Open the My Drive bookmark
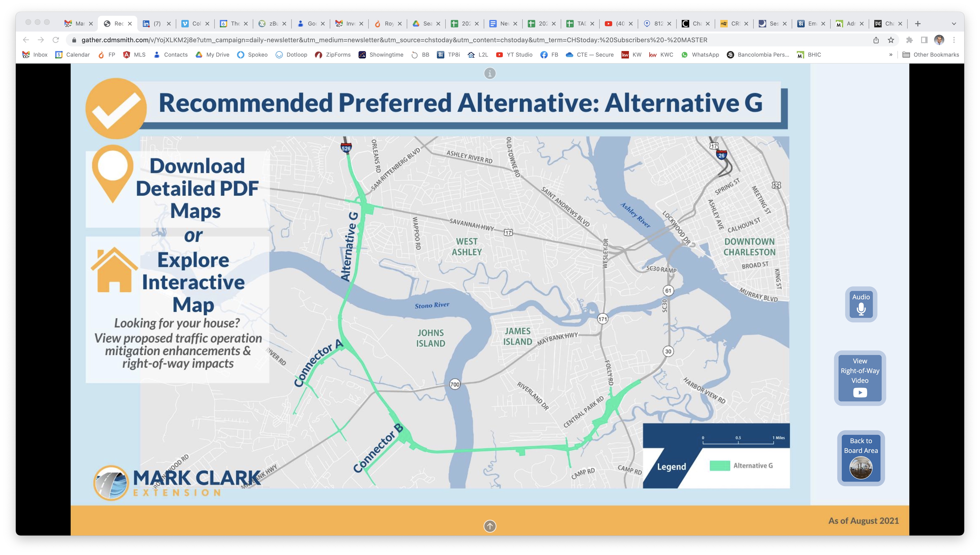 coord(212,55)
